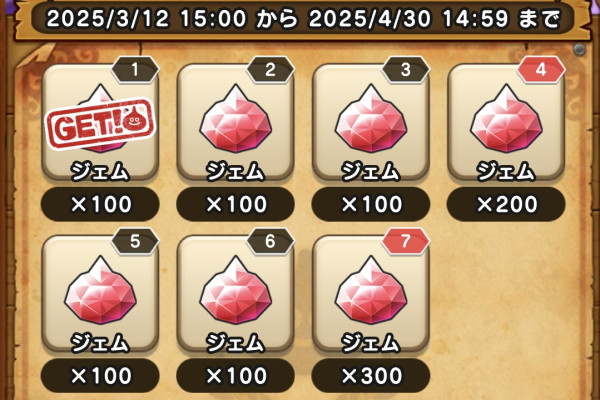This screenshot has height=400, width=600.
Task: Tap the ジェム text on day 3 card
Action: [370, 171]
